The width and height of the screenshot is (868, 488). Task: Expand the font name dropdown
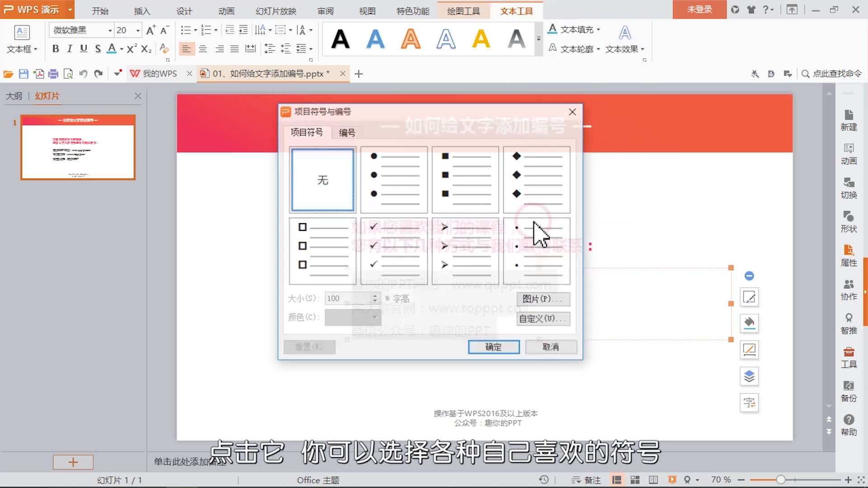pyautogui.click(x=110, y=30)
